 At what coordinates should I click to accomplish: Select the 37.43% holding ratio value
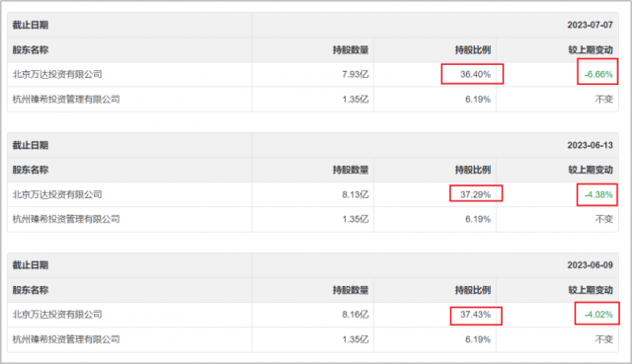coord(476,315)
